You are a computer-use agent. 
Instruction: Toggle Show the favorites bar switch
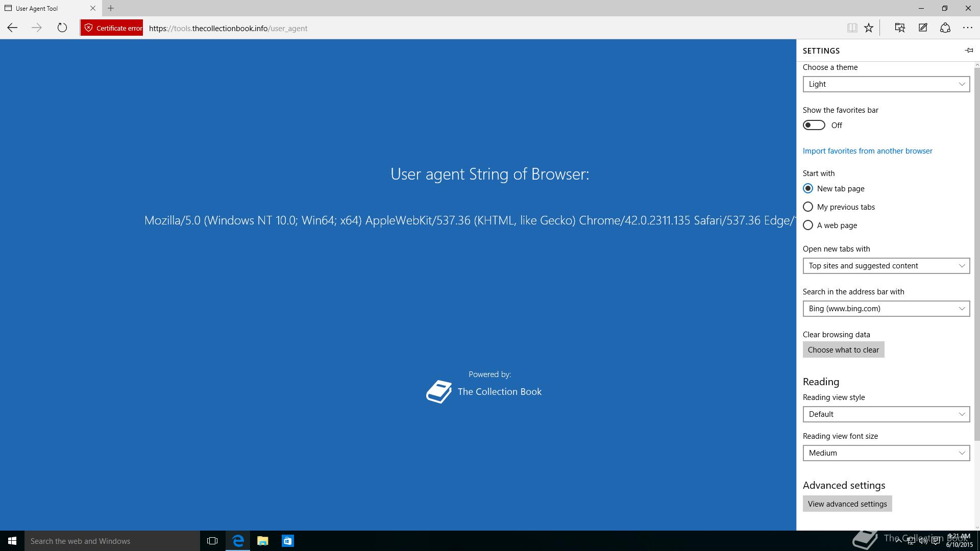click(814, 125)
